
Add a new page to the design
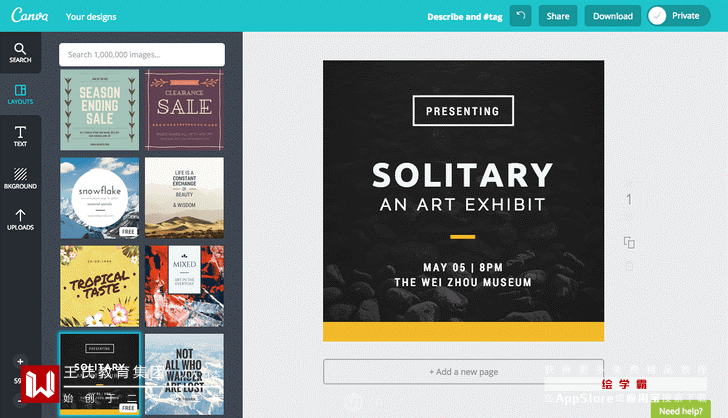463,372
